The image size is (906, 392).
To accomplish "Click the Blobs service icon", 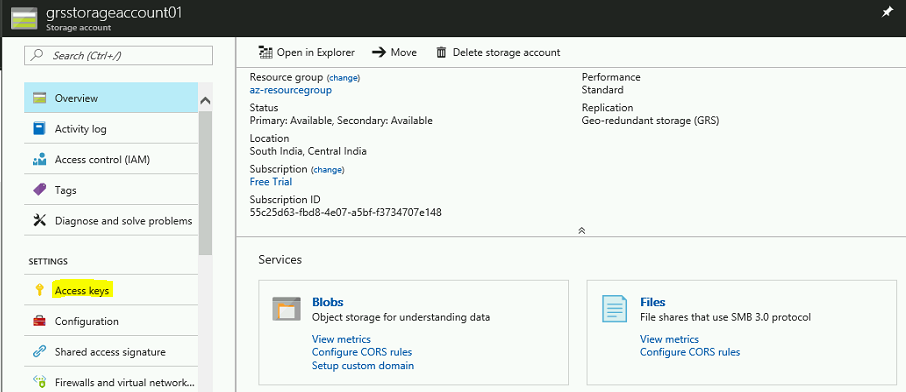I will [287, 309].
